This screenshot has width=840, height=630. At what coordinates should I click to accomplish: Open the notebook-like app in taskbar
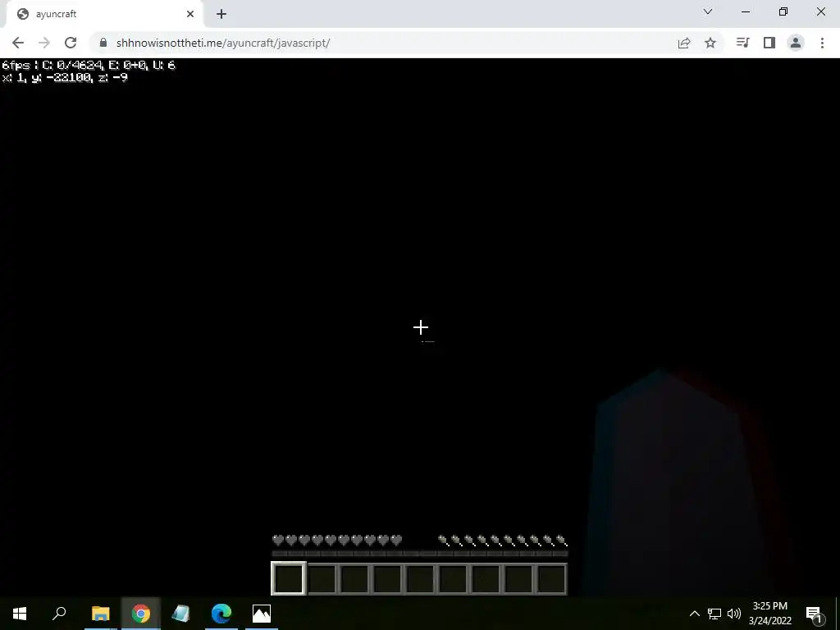click(x=181, y=614)
